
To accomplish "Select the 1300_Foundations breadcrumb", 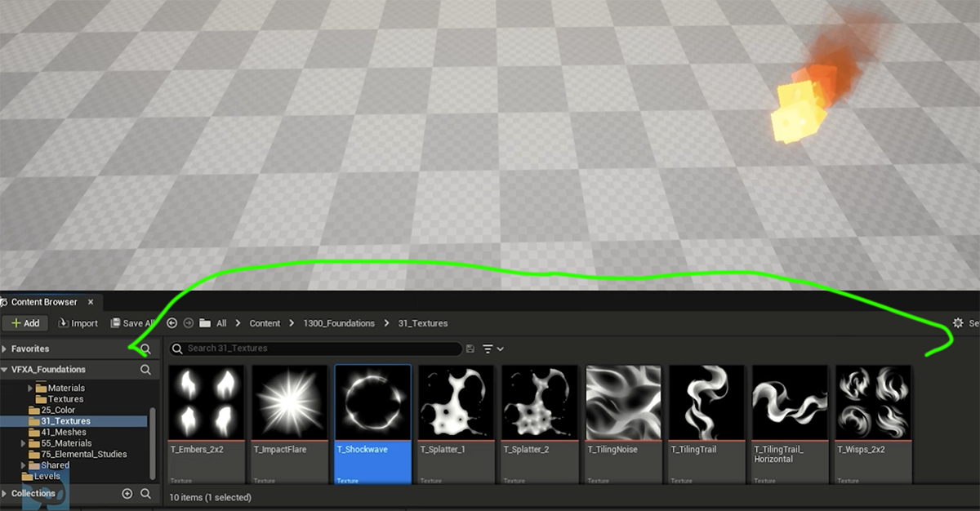I will 339,323.
